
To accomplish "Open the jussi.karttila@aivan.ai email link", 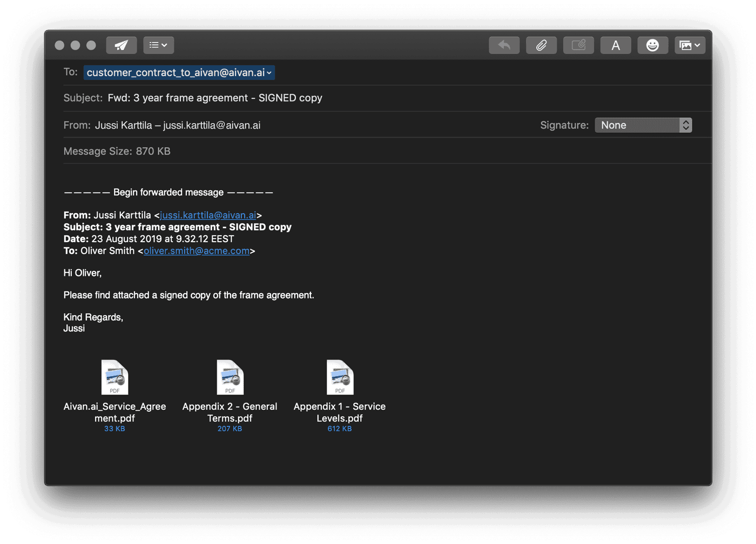I will point(208,215).
